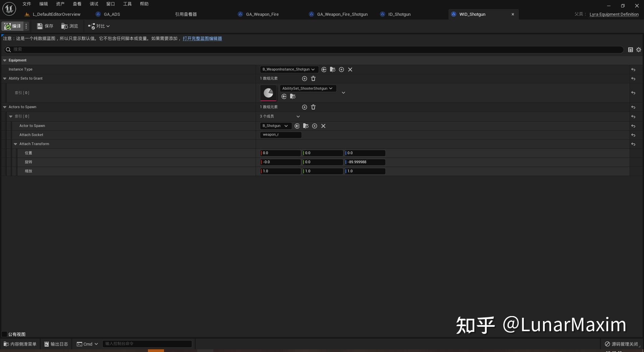Browse to B_Shotgun in content browser
Image resolution: width=644 pixels, height=352 pixels.
coord(306,126)
